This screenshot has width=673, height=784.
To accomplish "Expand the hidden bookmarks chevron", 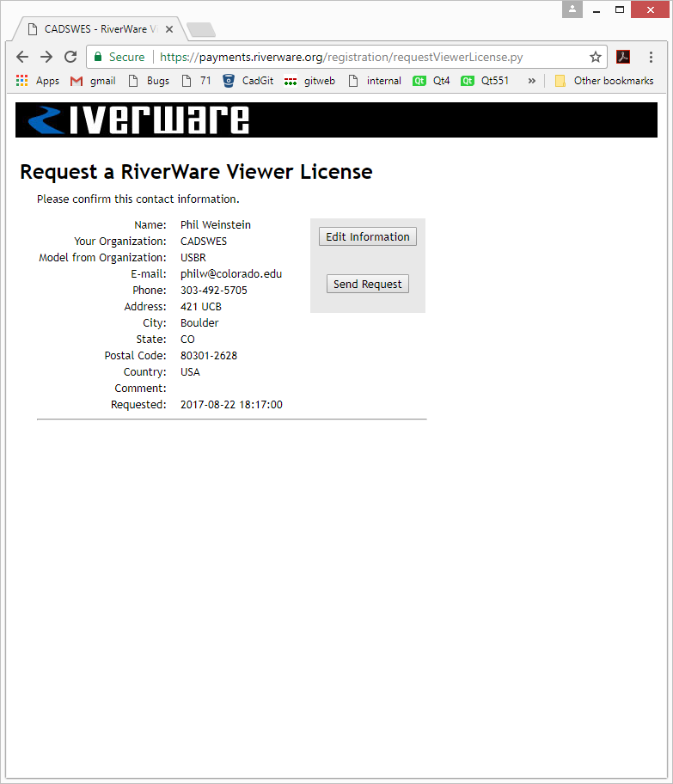I will point(531,81).
